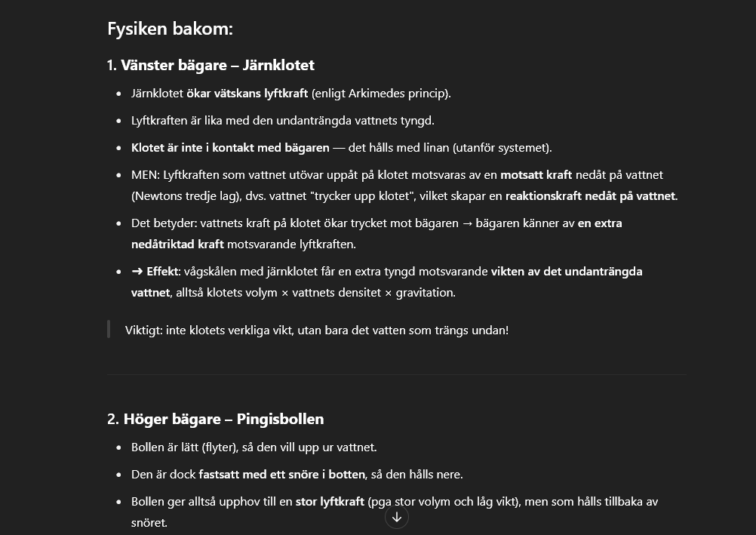Click bold text "Klotet är inte i kontakt med bägaren"
The image size is (756, 535).
230,148
